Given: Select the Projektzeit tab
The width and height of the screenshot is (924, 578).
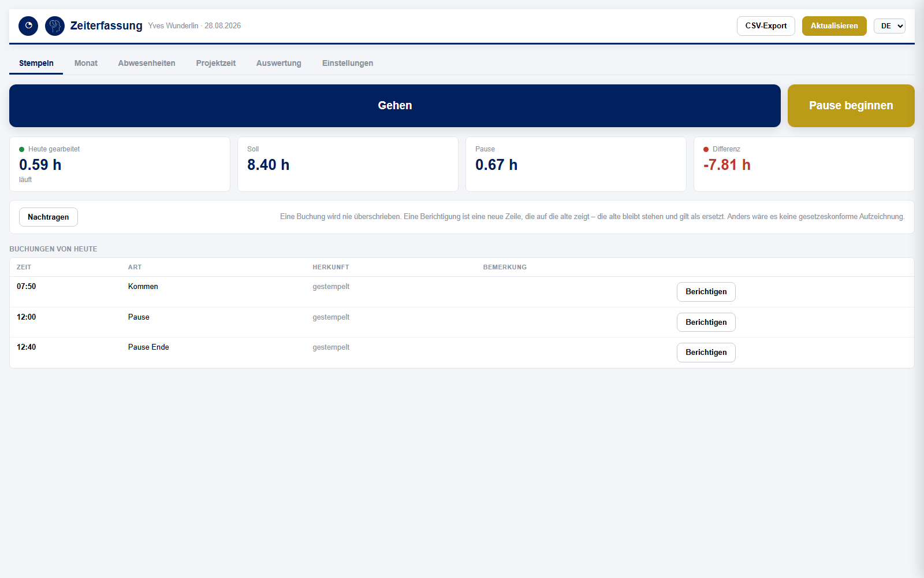Looking at the screenshot, I should (216, 63).
